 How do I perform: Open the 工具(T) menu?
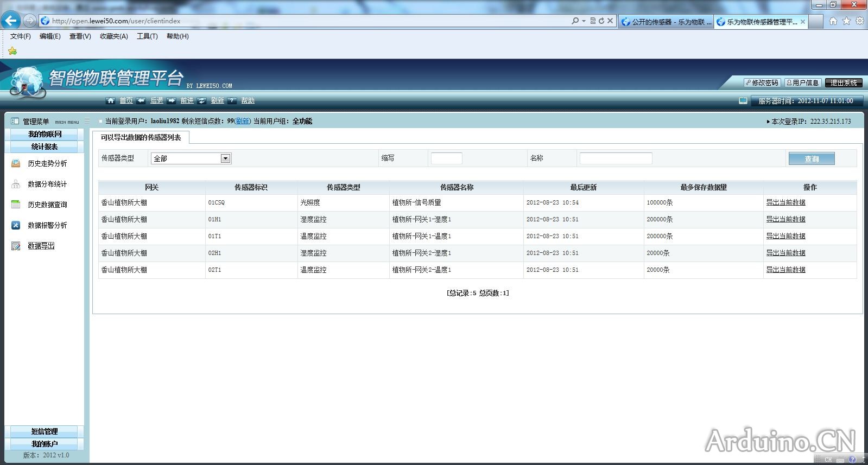pos(147,36)
